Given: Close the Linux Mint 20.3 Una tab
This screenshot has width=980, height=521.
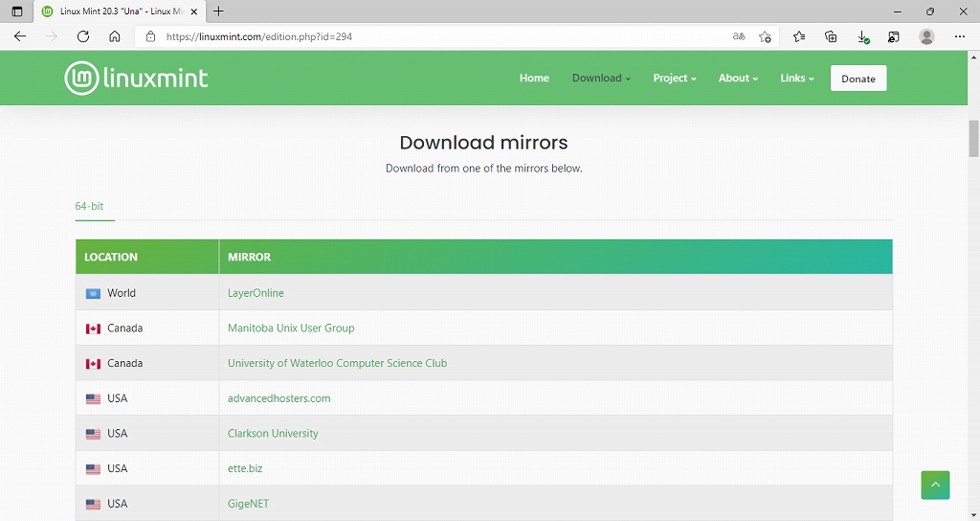Looking at the screenshot, I should [193, 11].
